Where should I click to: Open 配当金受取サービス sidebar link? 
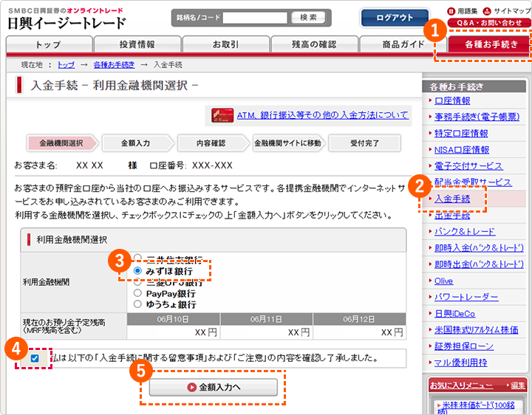click(x=473, y=182)
